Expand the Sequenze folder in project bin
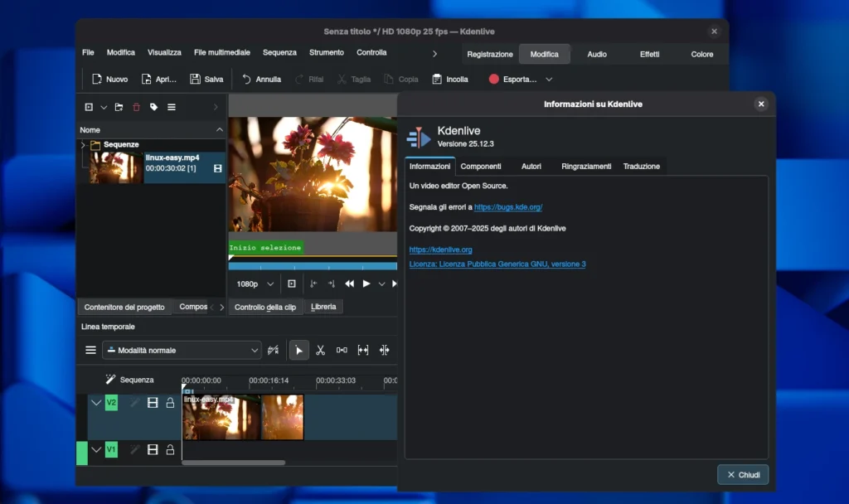 coord(83,144)
